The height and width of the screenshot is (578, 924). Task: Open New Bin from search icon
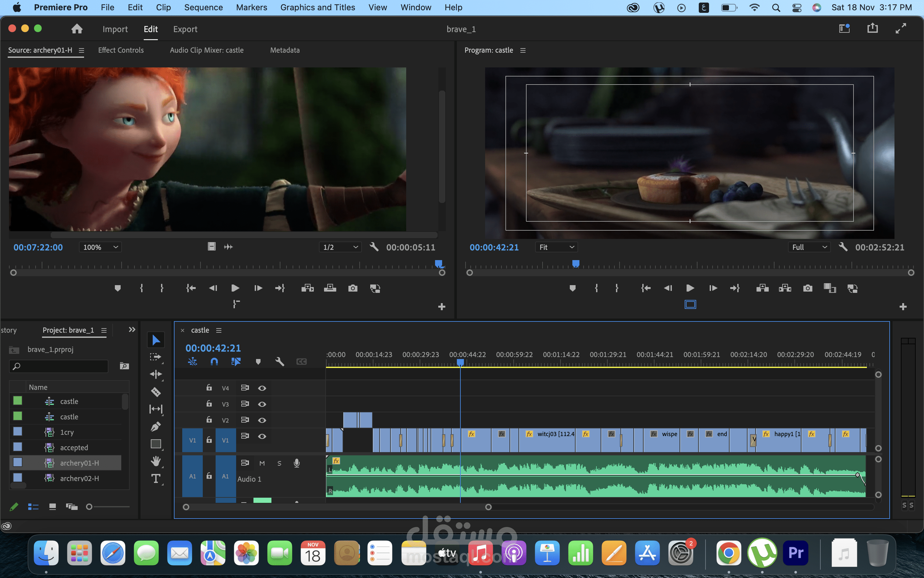click(x=124, y=366)
